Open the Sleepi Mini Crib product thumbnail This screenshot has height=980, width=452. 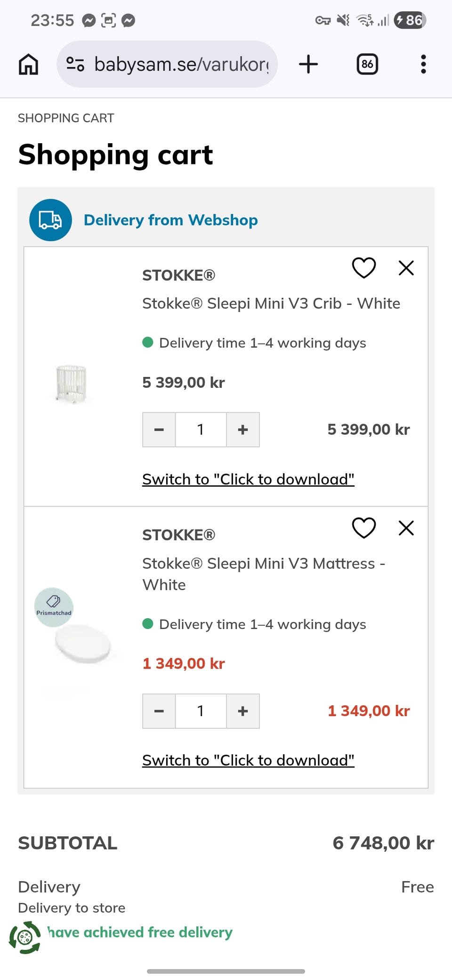tap(71, 383)
